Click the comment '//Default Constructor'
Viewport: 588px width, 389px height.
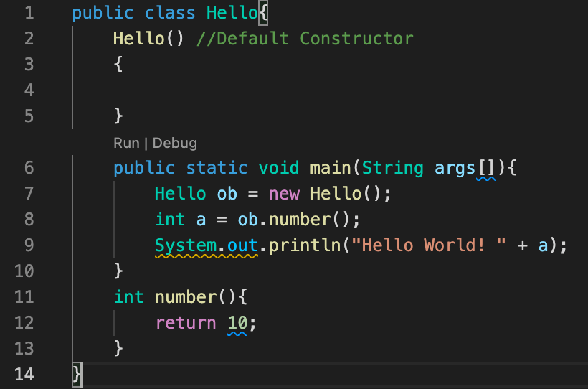point(305,39)
